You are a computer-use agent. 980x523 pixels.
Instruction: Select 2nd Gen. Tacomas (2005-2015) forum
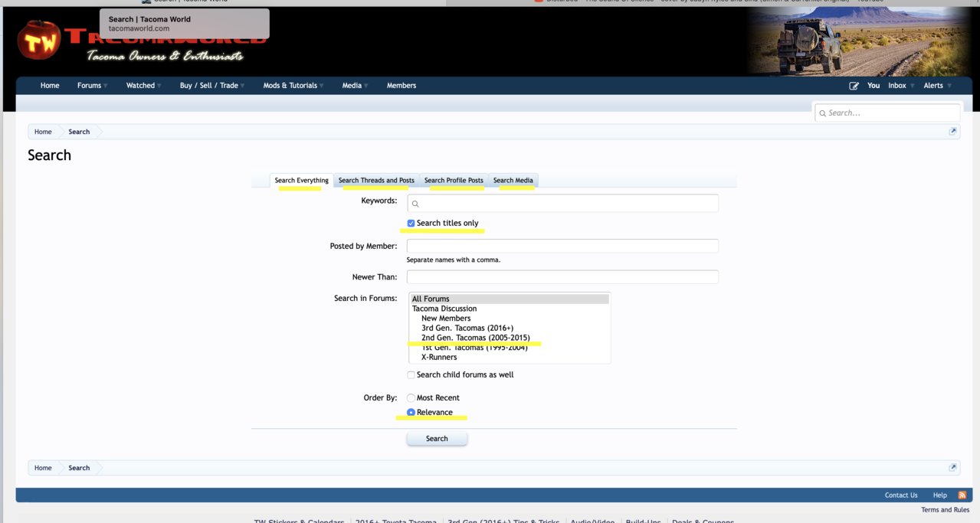click(x=510, y=338)
